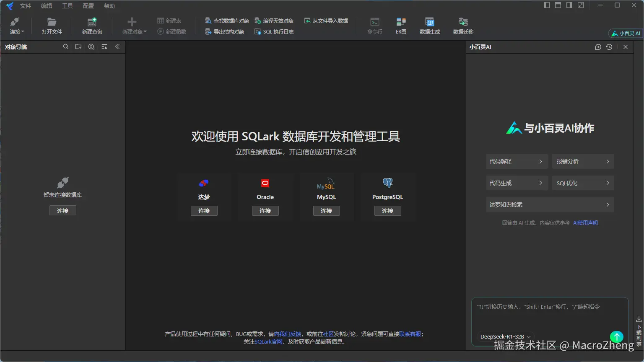Image resolution: width=644 pixels, height=362 pixels.
Task: Click 从文件导入数据
Action: pos(326,21)
